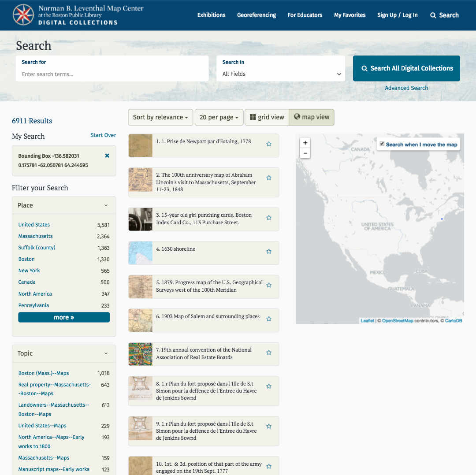Zoom out on the map

point(305,153)
